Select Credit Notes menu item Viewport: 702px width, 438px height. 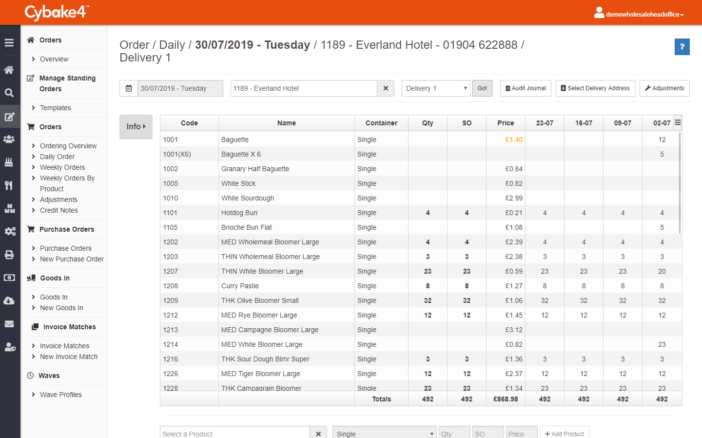click(x=59, y=210)
